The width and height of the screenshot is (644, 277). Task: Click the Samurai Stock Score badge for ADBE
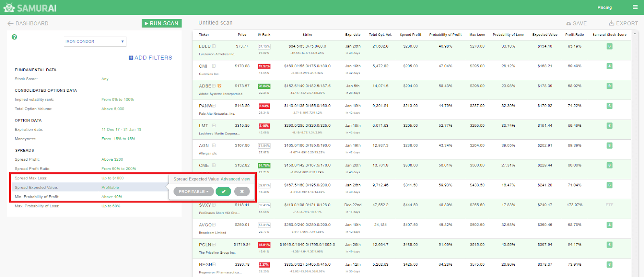[609, 86]
